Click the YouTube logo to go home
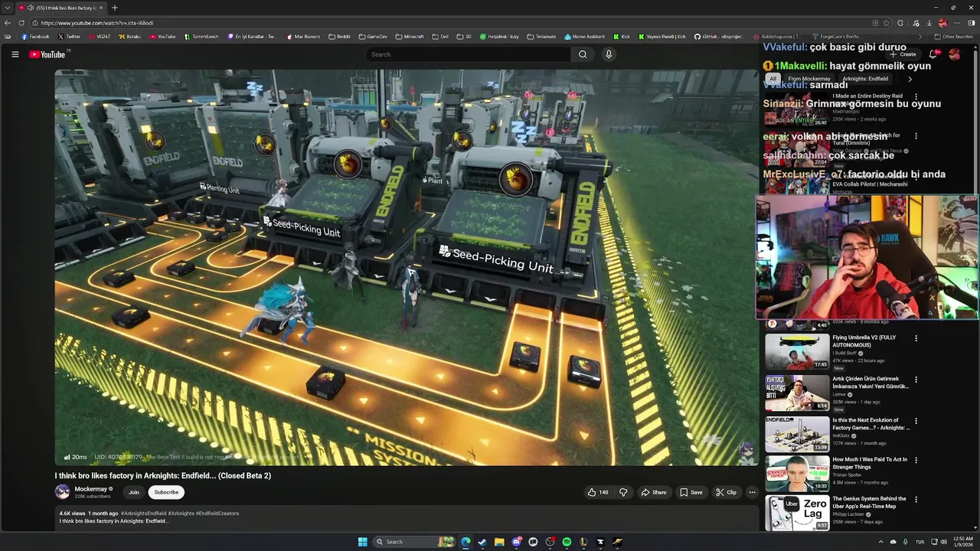980x551 pixels. point(49,54)
